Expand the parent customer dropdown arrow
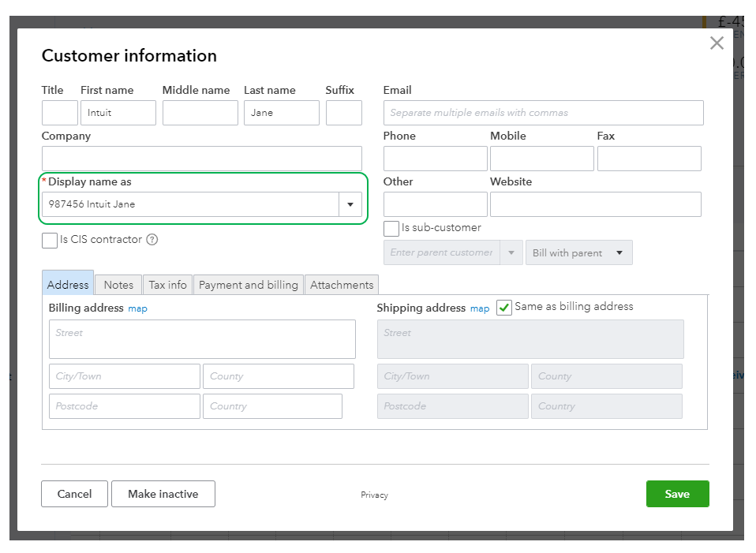This screenshot has height=553, width=756. (511, 252)
